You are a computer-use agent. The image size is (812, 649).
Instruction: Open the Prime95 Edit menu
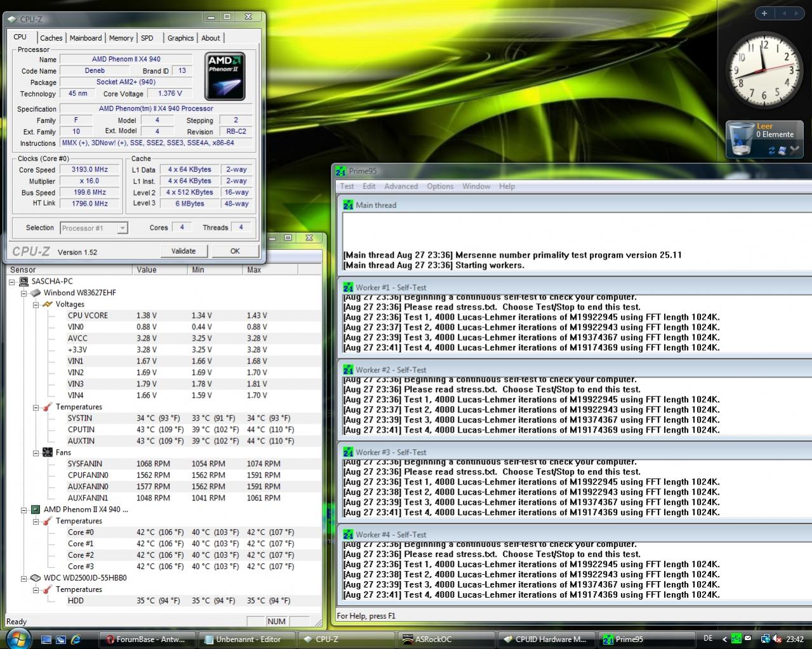tap(369, 187)
